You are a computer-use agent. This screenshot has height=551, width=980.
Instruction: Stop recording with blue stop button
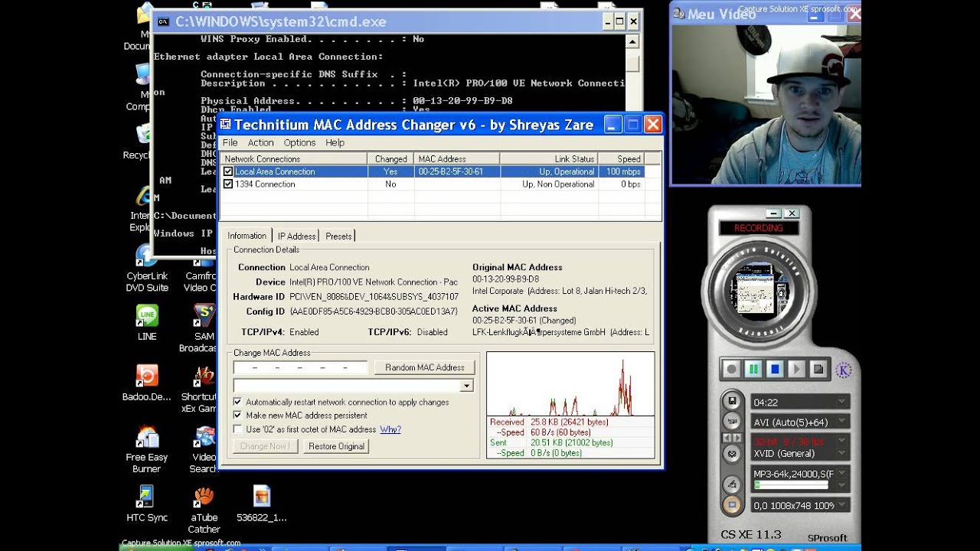click(775, 369)
